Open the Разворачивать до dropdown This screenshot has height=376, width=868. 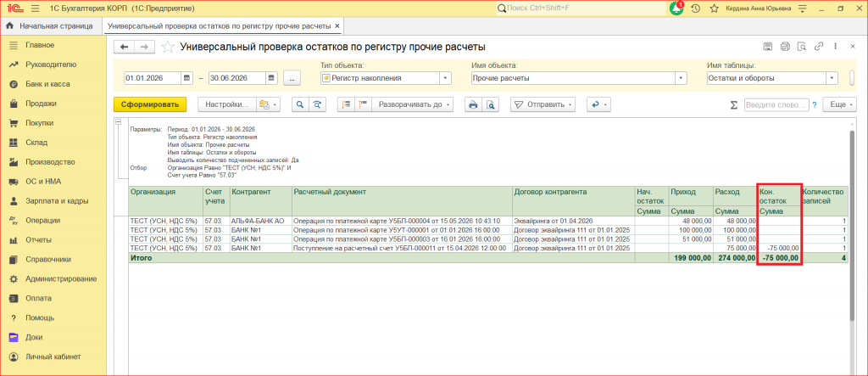[413, 104]
